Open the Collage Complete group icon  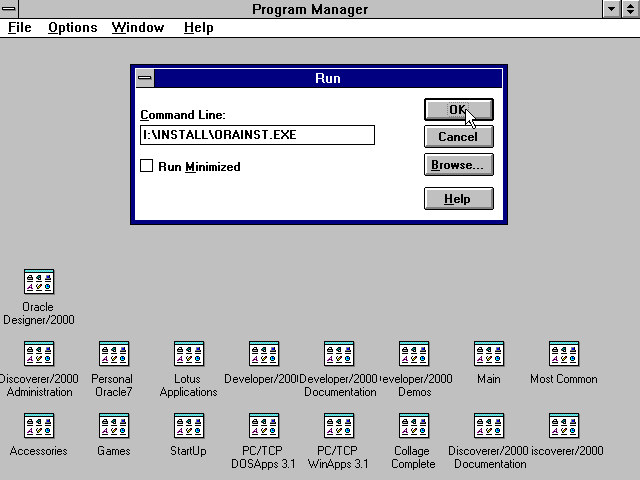tap(413, 426)
